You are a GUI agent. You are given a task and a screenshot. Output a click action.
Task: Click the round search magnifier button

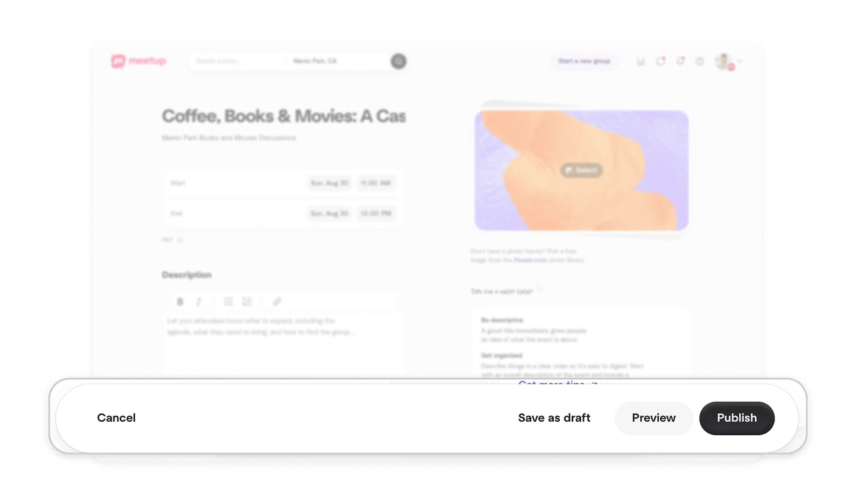[399, 61]
